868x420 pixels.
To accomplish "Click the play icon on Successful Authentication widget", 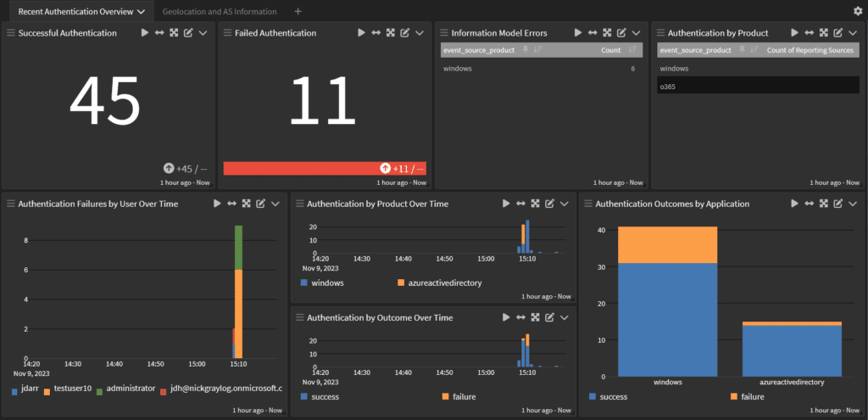I will [145, 33].
